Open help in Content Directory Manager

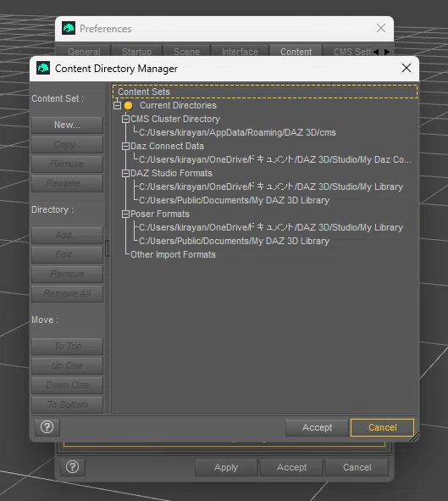click(47, 427)
